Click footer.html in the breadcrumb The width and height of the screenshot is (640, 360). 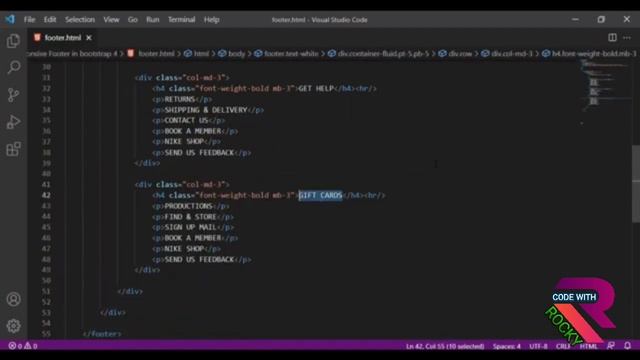click(x=156, y=53)
